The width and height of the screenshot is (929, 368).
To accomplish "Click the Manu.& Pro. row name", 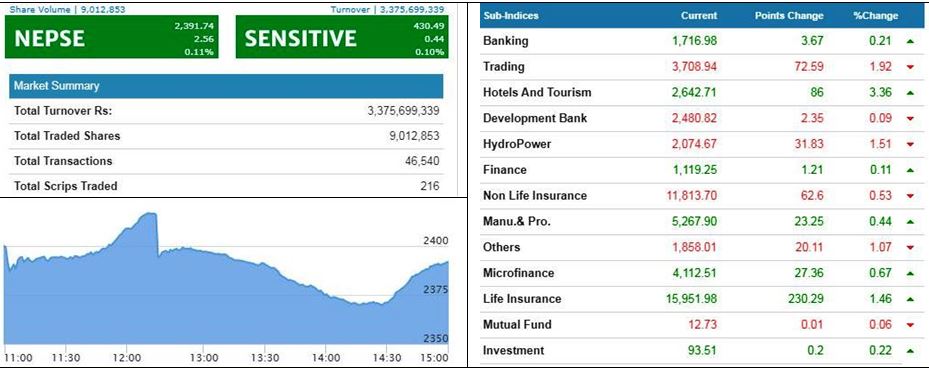I will pyautogui.click(x=517, y=222).
